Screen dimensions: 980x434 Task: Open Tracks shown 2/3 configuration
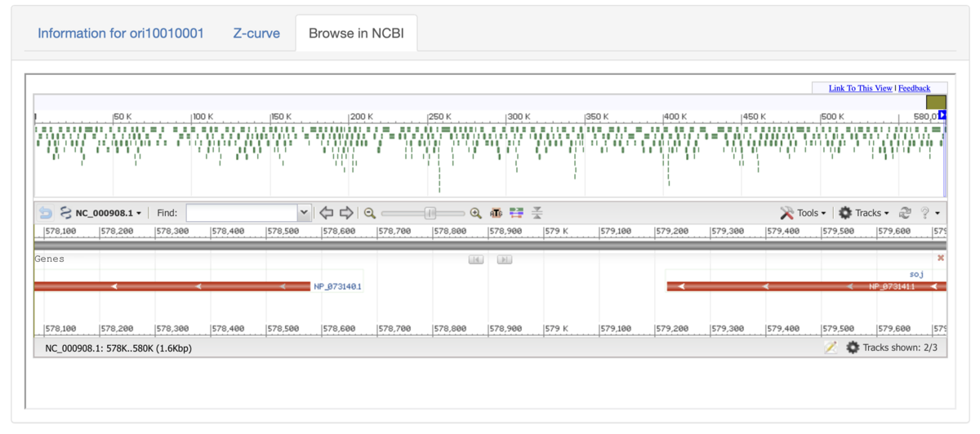[892, 348]
